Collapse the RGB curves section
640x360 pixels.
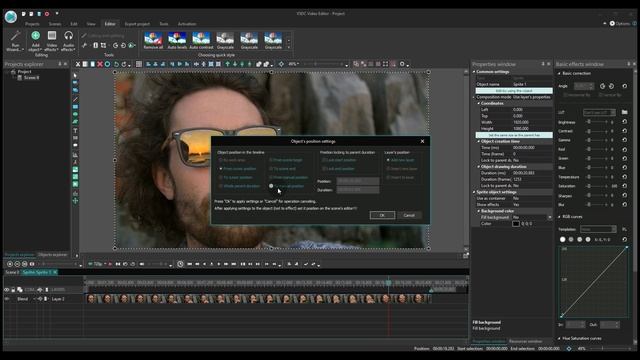[x=559, y=217]
